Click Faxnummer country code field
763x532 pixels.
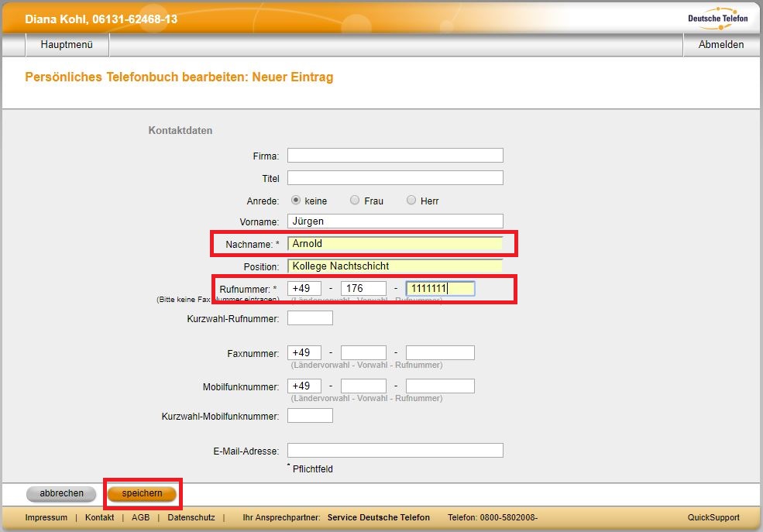click(304, 352)
